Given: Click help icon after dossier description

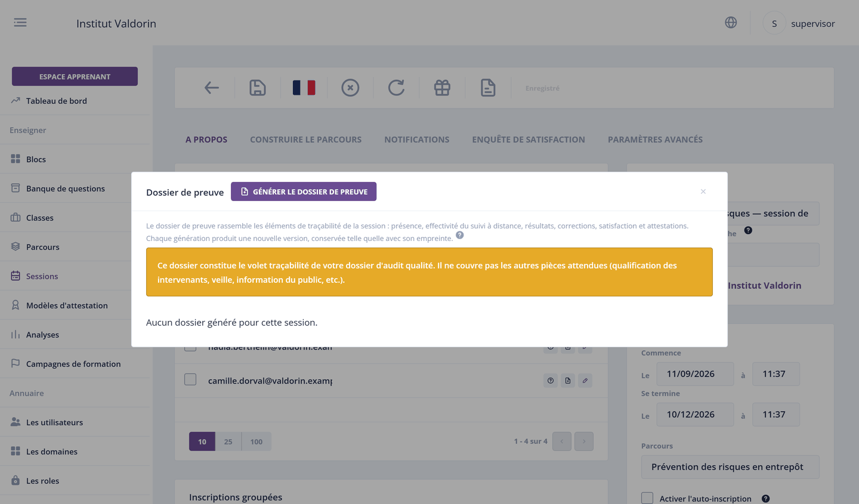Looking at the screenshot, I should click(x=460, y=235).
